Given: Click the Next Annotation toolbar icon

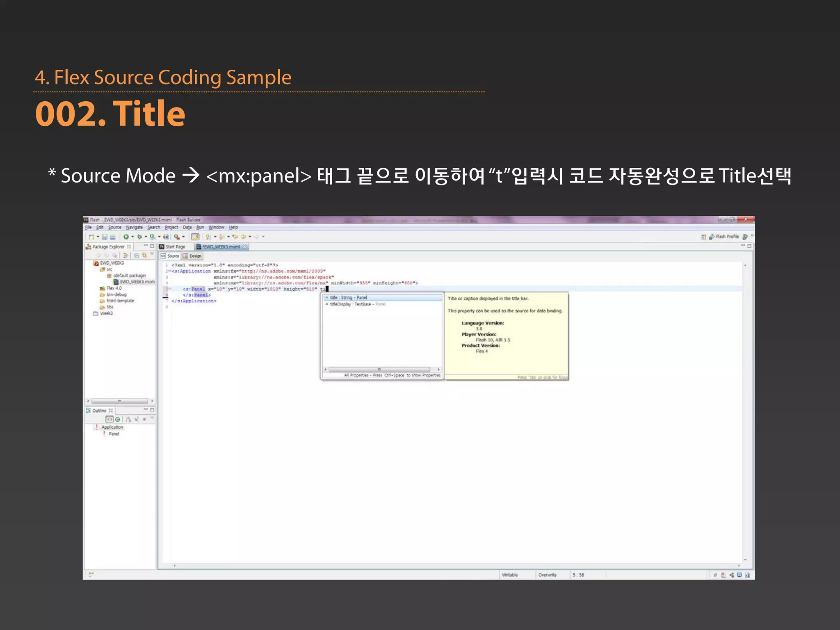Looking at the screenshot, I should pos(208,237).
